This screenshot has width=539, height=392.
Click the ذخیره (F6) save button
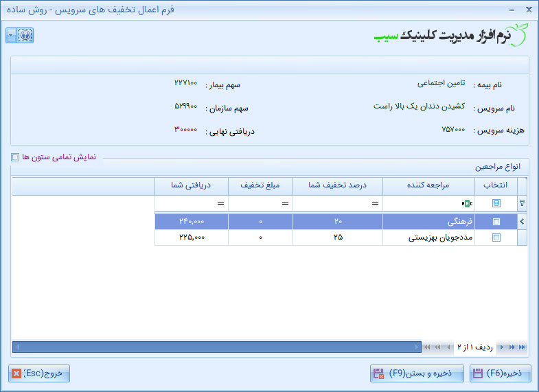click(500, 373)
